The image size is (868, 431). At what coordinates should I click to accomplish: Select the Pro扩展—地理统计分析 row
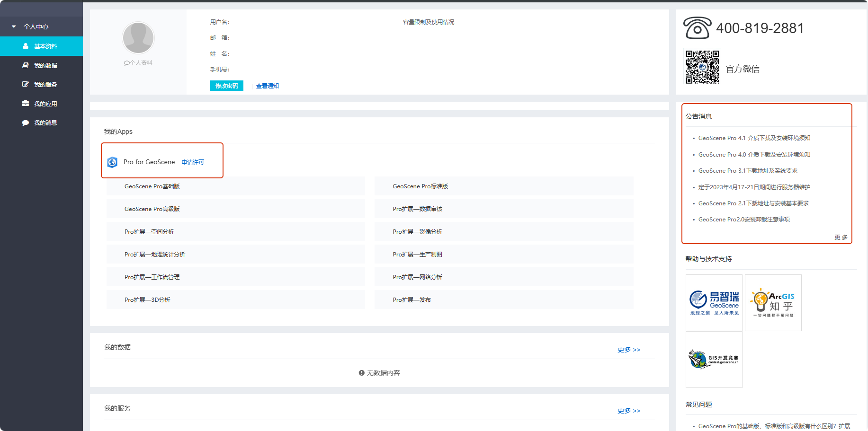236,254
